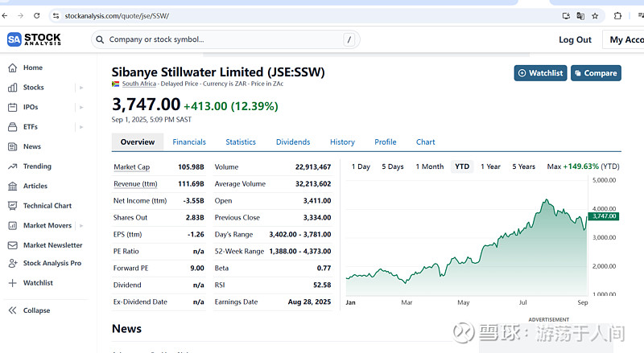Select the Max chart range
Viewport: 644px width, 353px height.
tap(554, 166)
